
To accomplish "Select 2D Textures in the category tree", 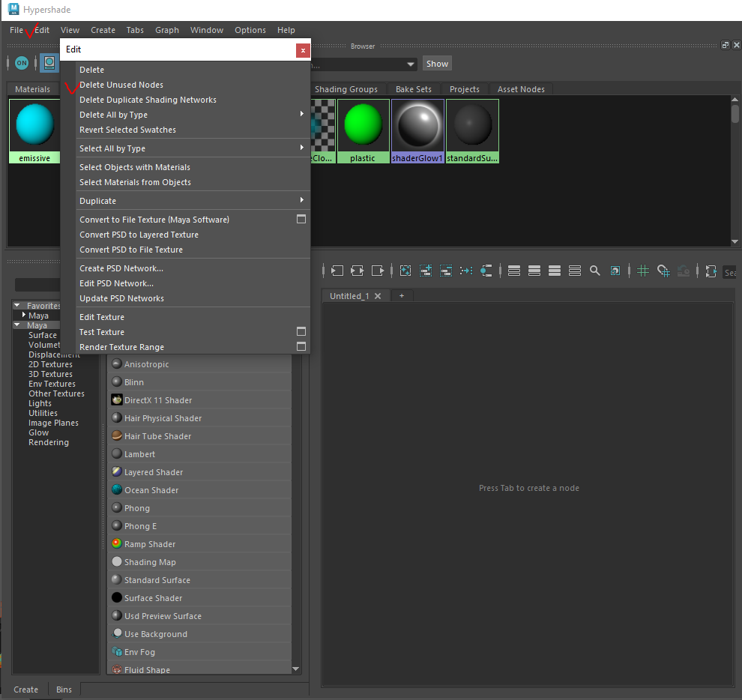I will [50, 364].
